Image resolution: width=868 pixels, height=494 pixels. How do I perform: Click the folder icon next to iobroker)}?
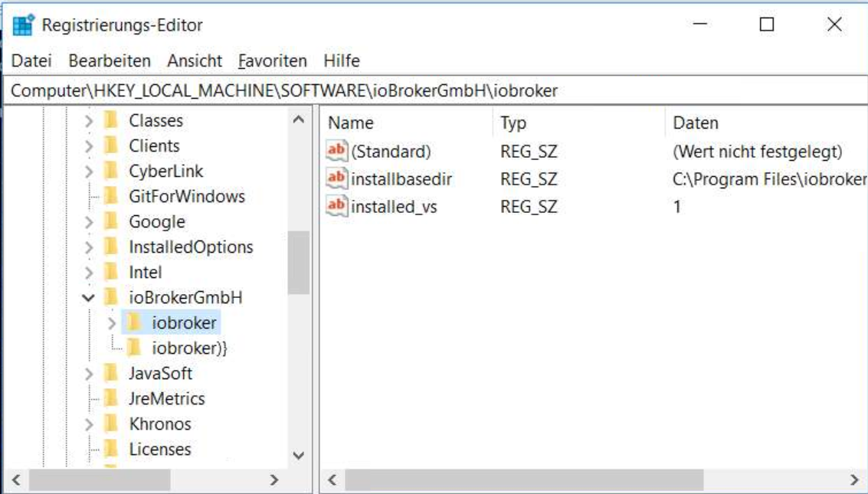click(134, 348)
